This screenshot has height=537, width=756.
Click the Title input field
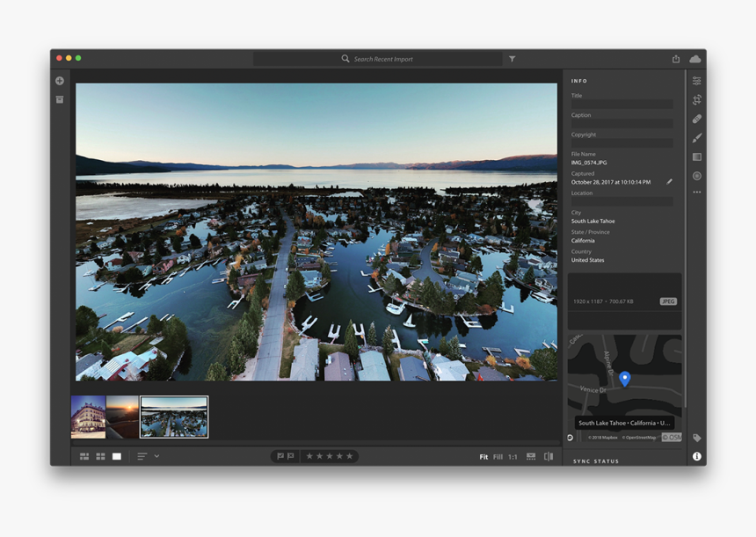(622, 104)
